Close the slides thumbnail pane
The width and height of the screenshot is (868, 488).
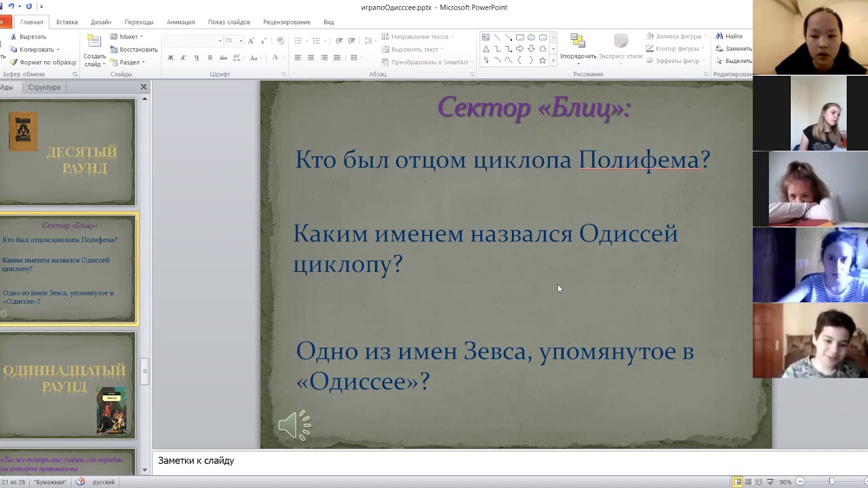point(144,87)
